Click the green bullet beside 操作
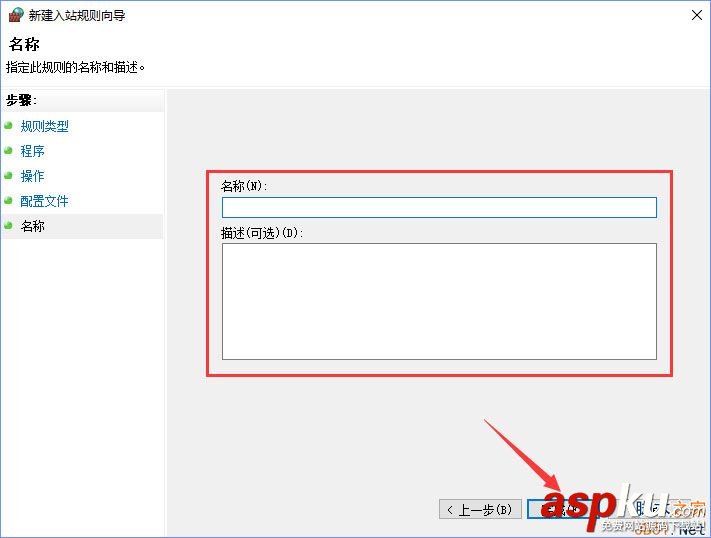Screen dimensions: 711x538 click(x=8, y=175)
